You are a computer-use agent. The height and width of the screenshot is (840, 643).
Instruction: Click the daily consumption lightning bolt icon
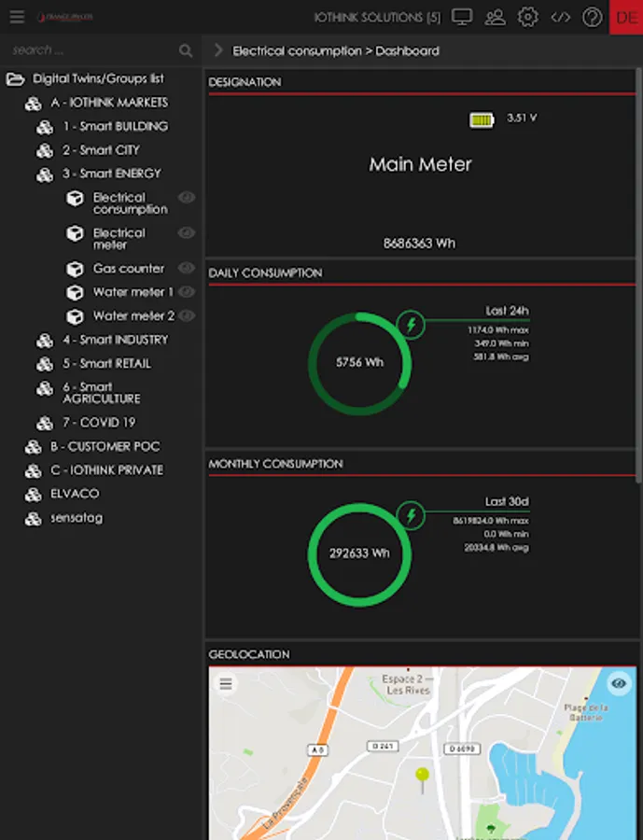(x=411, y=325)
